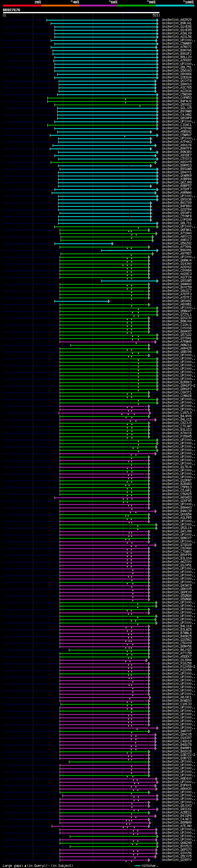Select the UniRef100_Q8L751 hit label
The width and height of the screenshot is (197, 868).
177,67
